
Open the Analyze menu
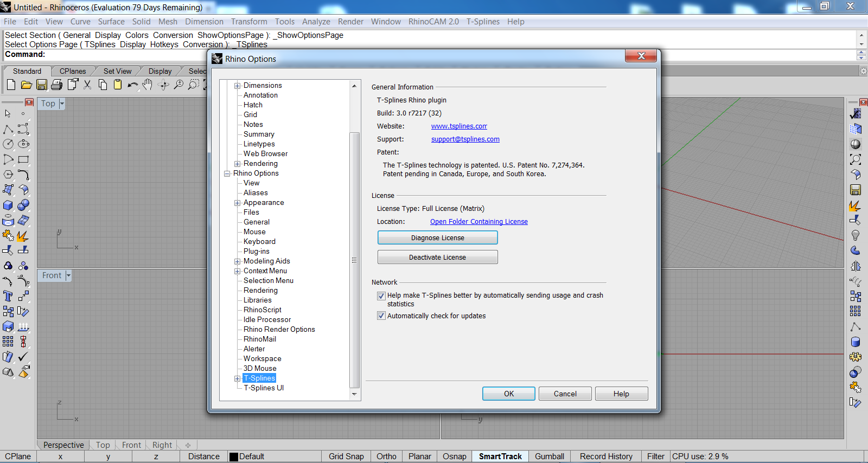(x=316, y=22)
